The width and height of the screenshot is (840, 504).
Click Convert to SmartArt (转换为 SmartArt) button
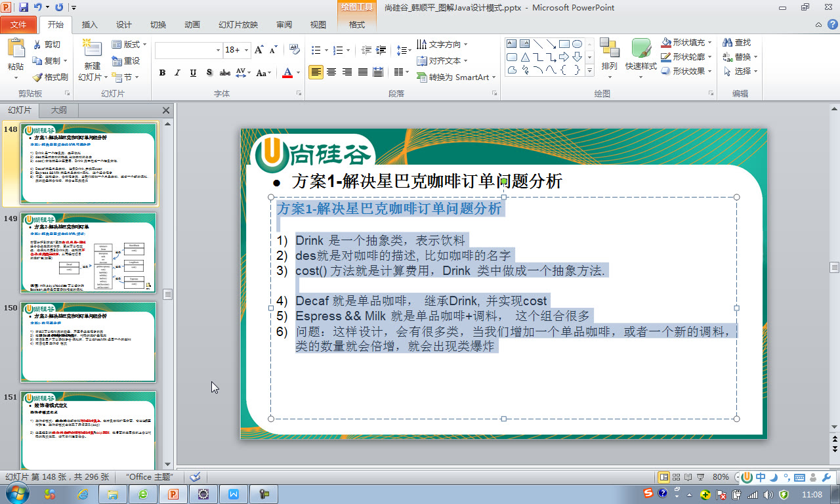click(x=456, y=77)
